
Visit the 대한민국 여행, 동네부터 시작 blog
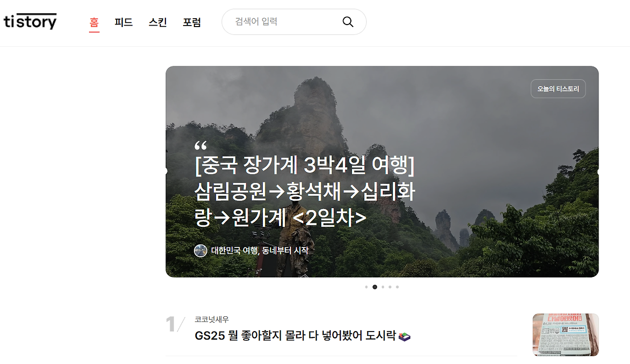click(x=259, y=250)
